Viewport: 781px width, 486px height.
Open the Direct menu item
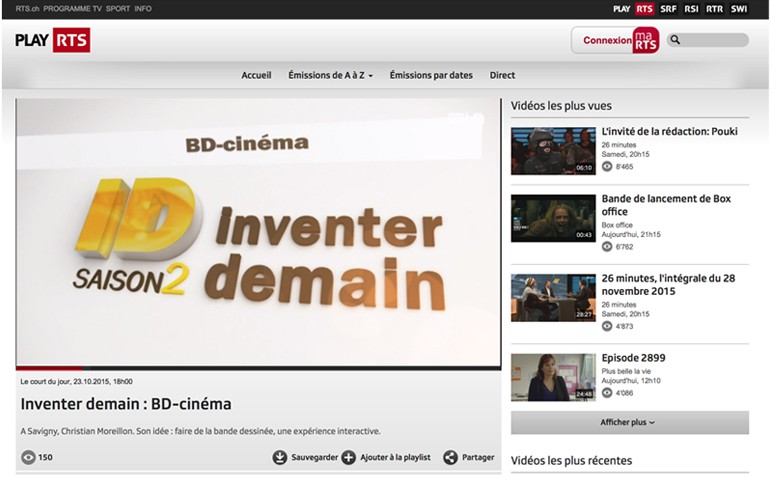click(502, 75)
